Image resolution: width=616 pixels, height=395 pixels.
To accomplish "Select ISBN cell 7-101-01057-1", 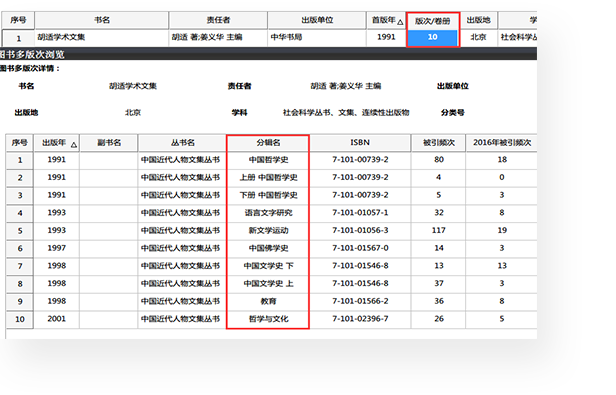I will point(360,213).
